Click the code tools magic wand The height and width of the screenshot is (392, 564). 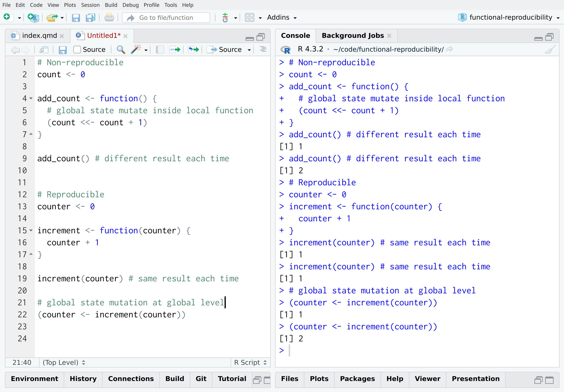[136, 50]
